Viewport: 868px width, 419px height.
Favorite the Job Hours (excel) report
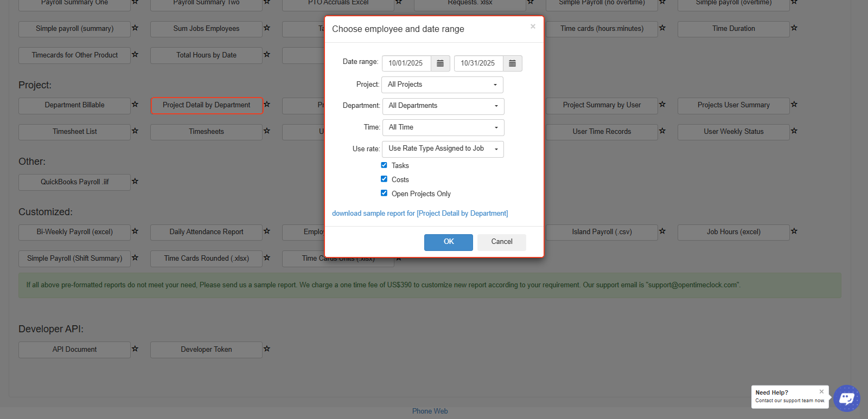794,231
